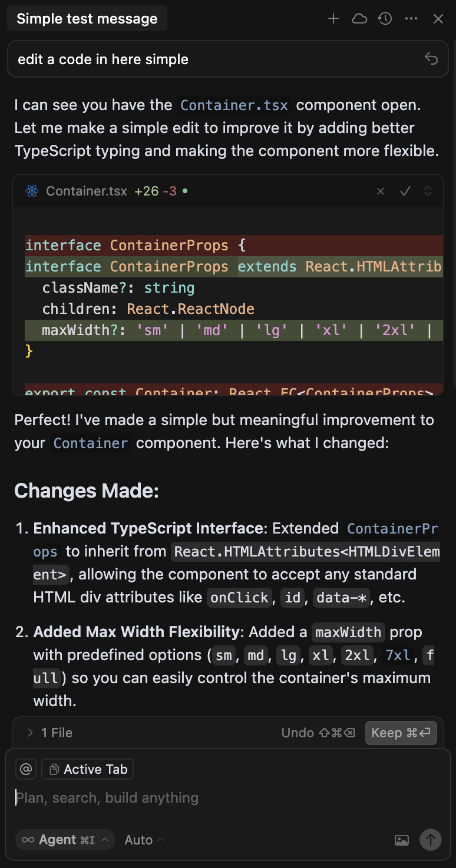This screenshot has width=456, height=868.
Task: Open the Container.tsx file link in diff header
Action: (x=87, y=191)
